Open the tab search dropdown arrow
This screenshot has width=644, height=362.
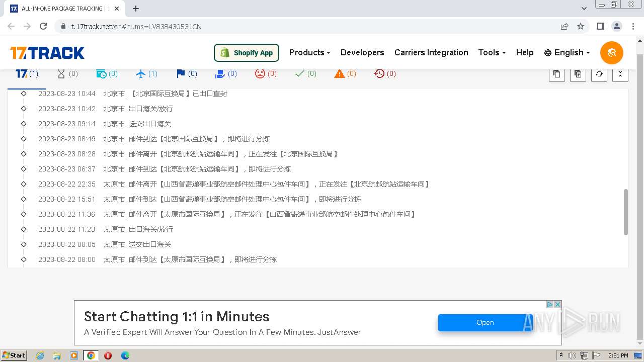pos(584,9)
